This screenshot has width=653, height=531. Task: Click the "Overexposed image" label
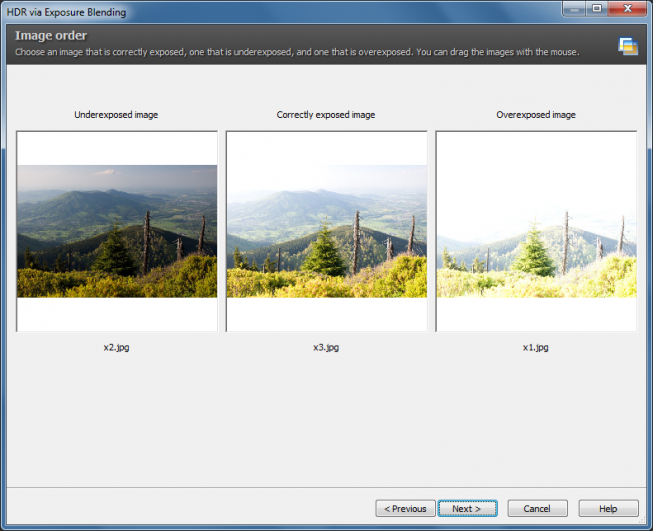(x=536, y=115)
